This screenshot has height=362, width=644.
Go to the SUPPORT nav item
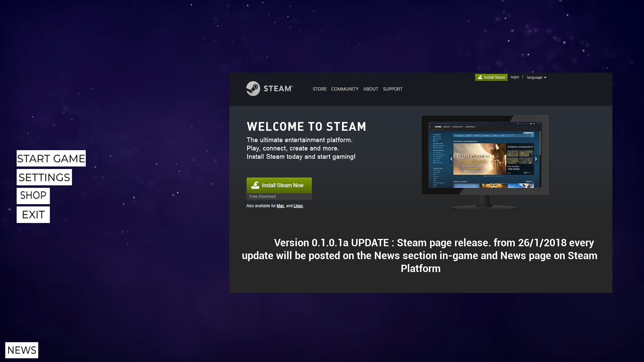392,89
